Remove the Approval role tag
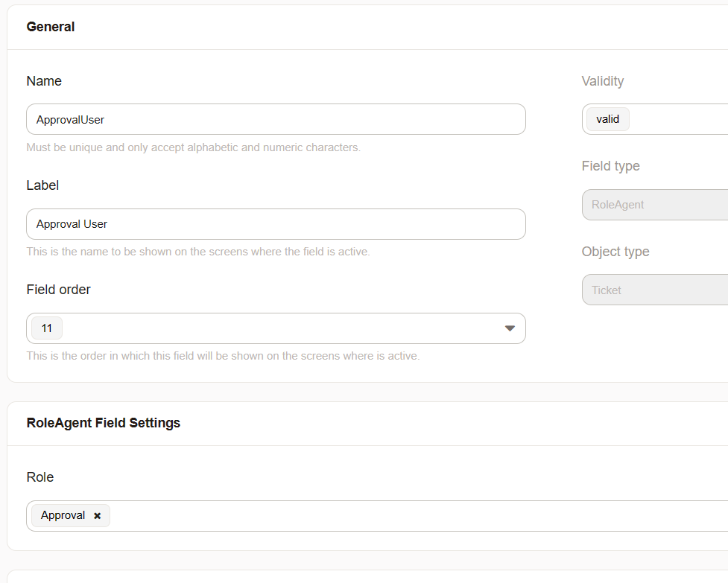The image size is (728, 583). click(x=98, y=516)
